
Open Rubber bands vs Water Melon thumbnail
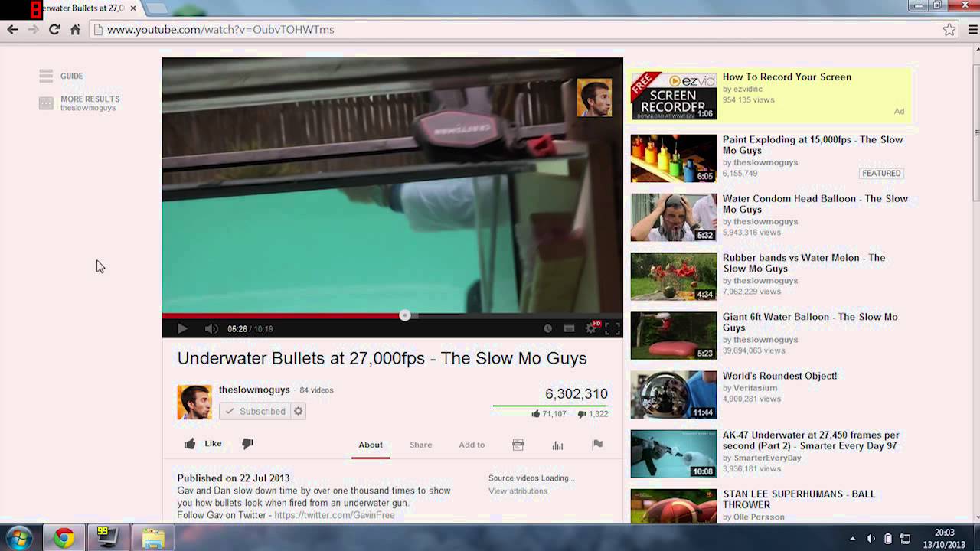coord(674,276)
